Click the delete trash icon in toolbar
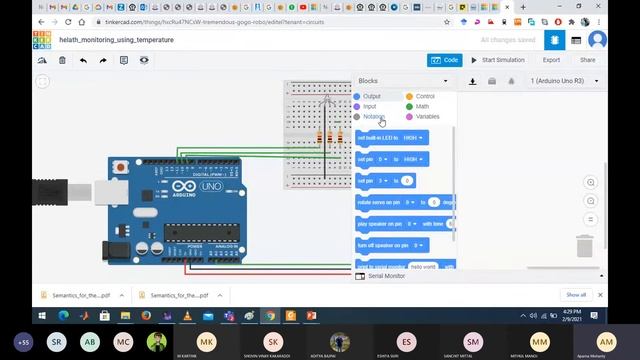 point(62,60)
